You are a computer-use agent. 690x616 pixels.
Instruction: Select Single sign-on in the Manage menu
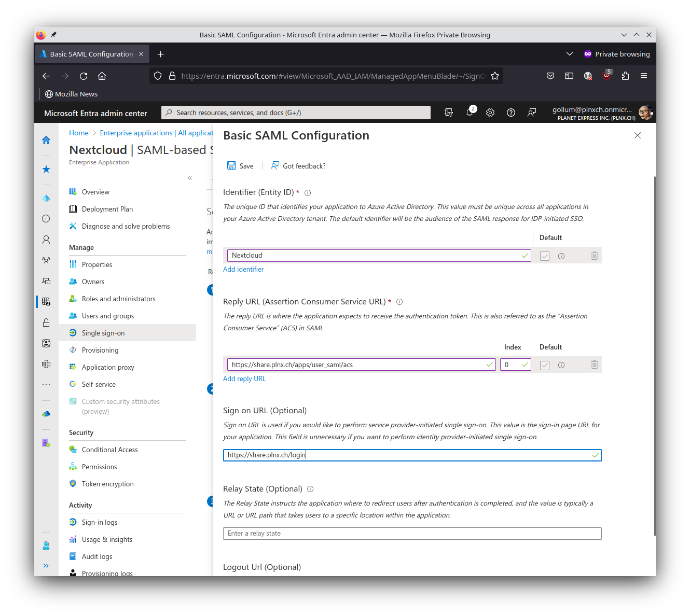click(x=103, y=332)
